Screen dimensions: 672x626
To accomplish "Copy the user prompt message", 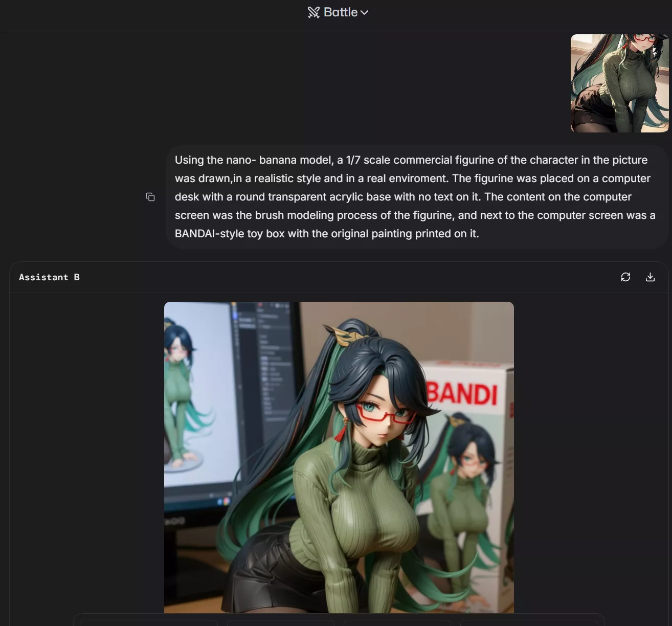I will pyautogui.click(x=150, y=197).
